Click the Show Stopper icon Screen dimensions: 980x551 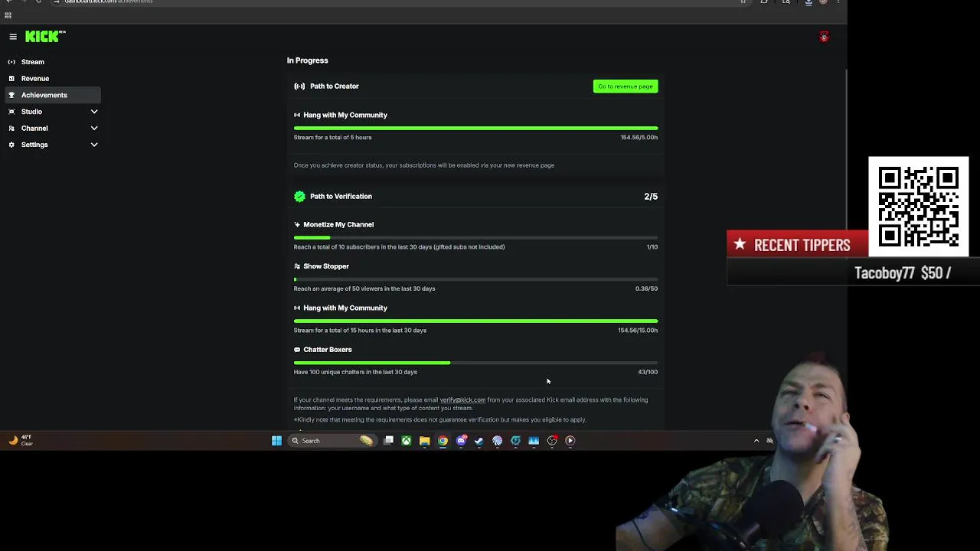(297, 266)
